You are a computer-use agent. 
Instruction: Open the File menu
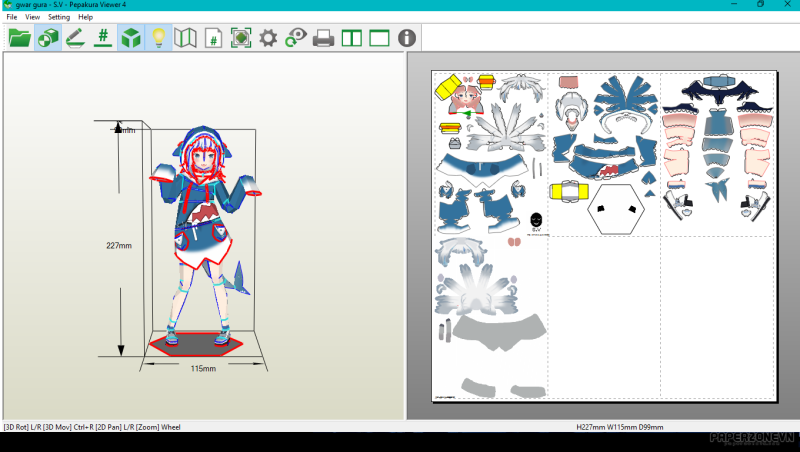click(12, 17)
